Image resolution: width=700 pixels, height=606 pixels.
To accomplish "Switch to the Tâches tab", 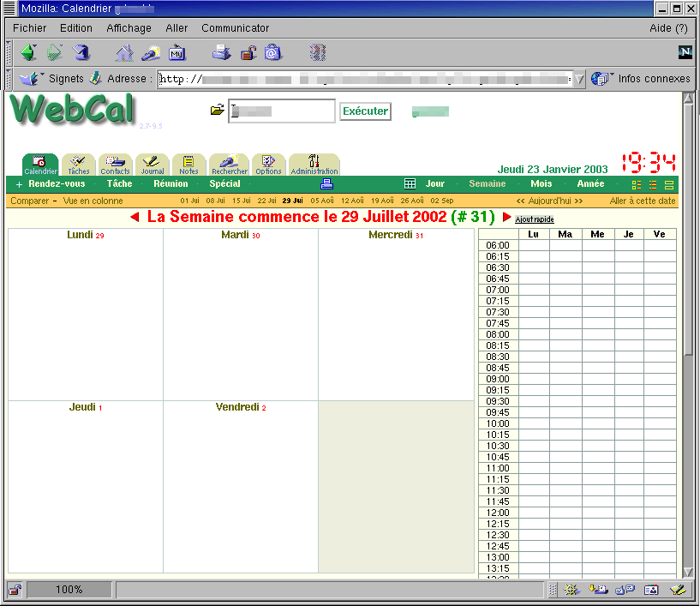I will [x=79, y=165].
